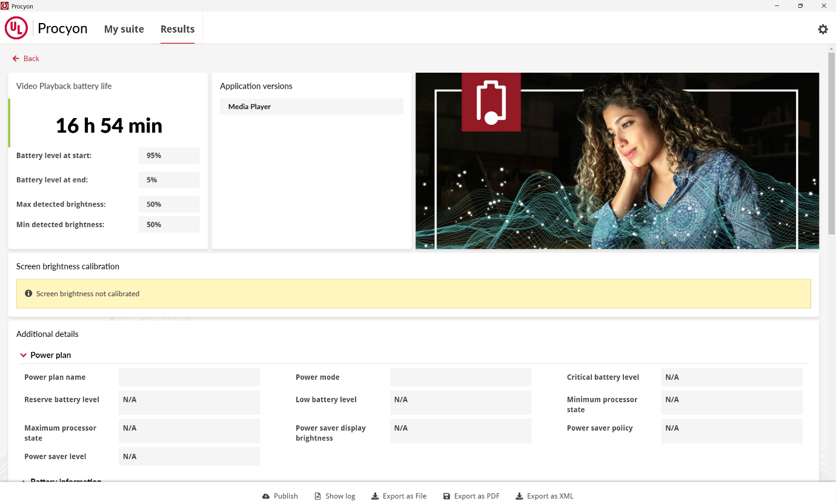
Task: Click the UL Procyon logo
Action: [x=16, y=28]
